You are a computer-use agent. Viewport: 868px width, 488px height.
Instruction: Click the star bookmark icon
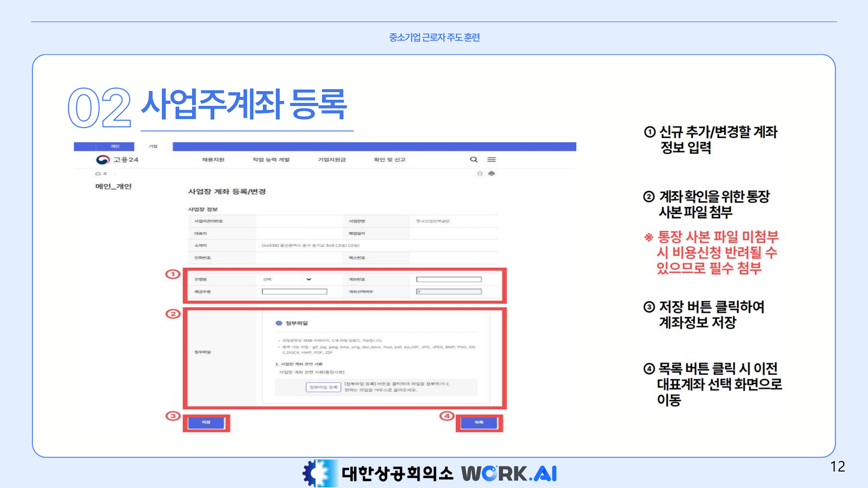(x=480, y=174)
